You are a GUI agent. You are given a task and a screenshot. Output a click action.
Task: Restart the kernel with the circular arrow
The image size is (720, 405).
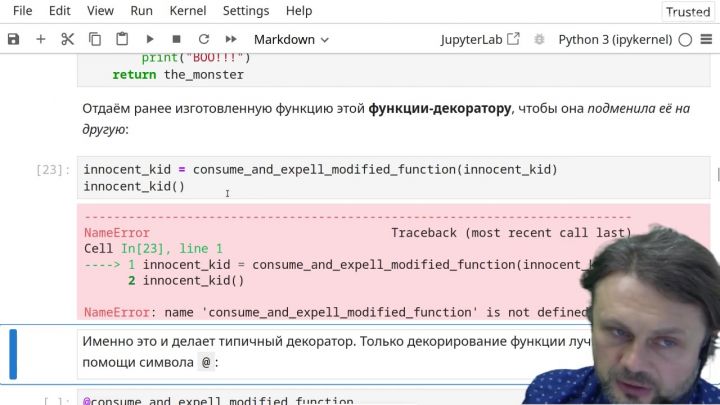click(x=204, y=39)
